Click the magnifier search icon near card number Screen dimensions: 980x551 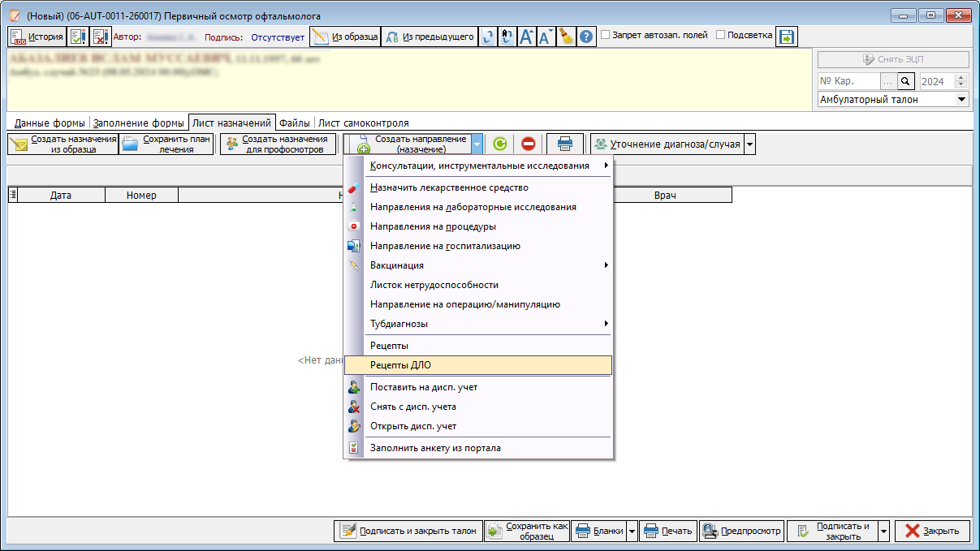click(x=907, y=81)
